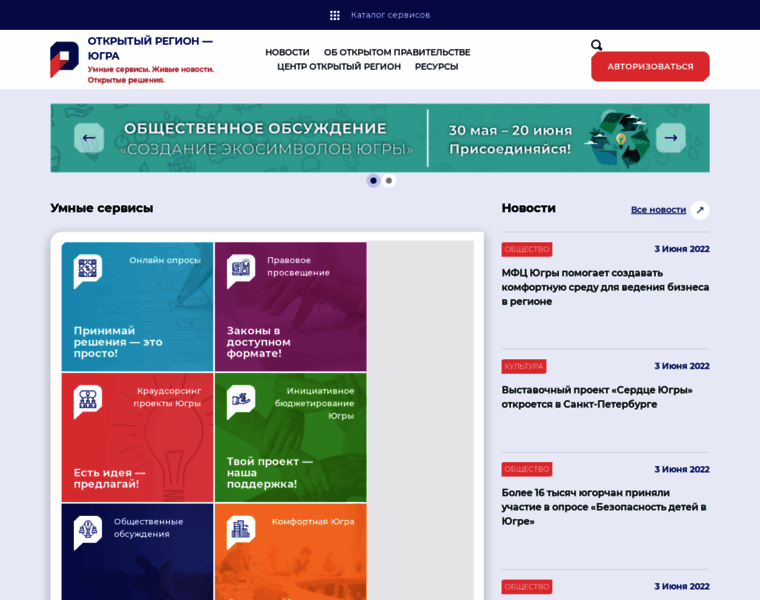Go to the Новости menu item
This screenshot has height=600, width=760.
click(x=287, y=52)
